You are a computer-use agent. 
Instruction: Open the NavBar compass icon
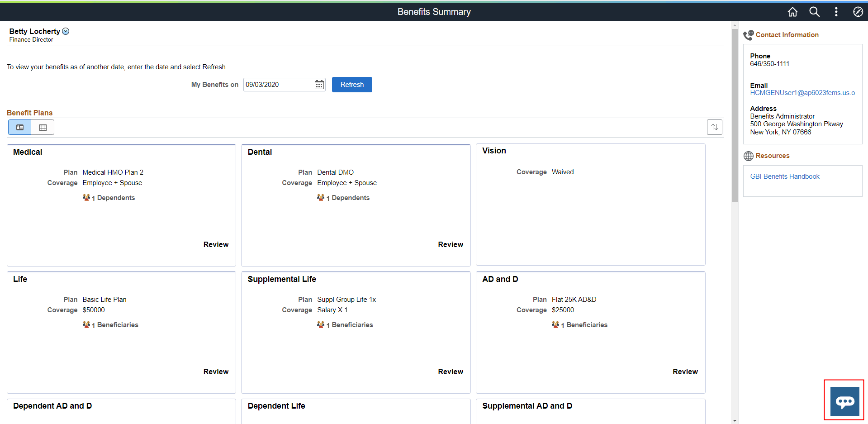click(858, 12)
